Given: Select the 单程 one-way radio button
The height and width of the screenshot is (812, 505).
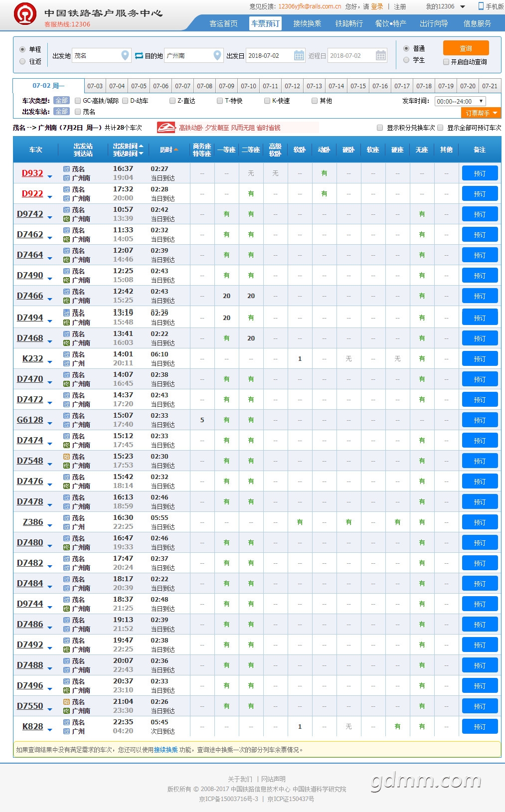Looking at the screenshot, I should [22, 49].
